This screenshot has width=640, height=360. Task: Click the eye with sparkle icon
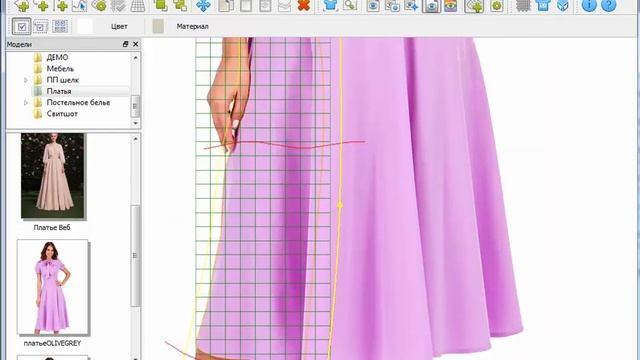pyautogui.click(x=411, y=5)
